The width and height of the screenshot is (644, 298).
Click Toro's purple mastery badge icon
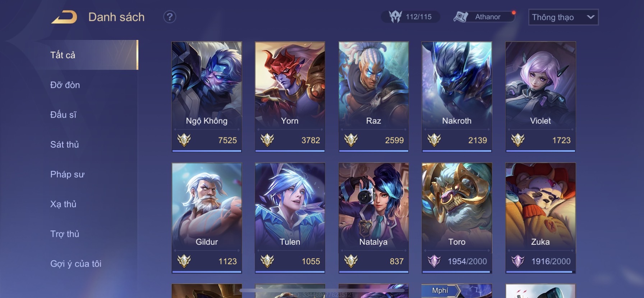434,261
